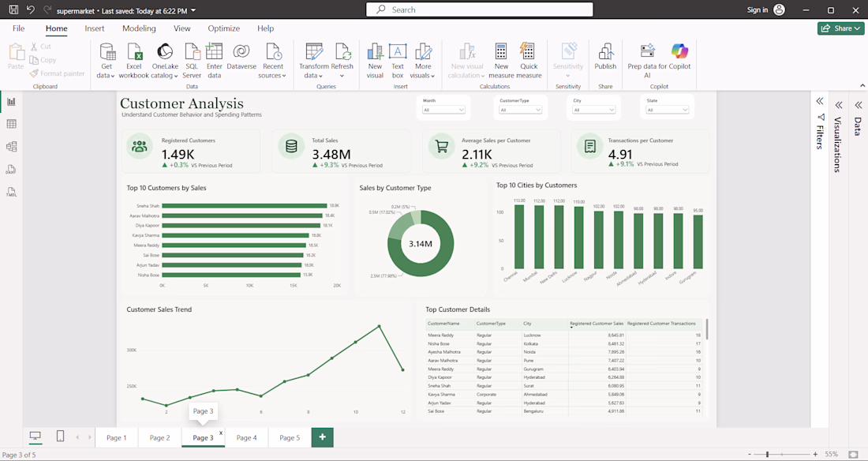
Task: Publish the report
Action: pyautogui.click(x=605, y=58)
